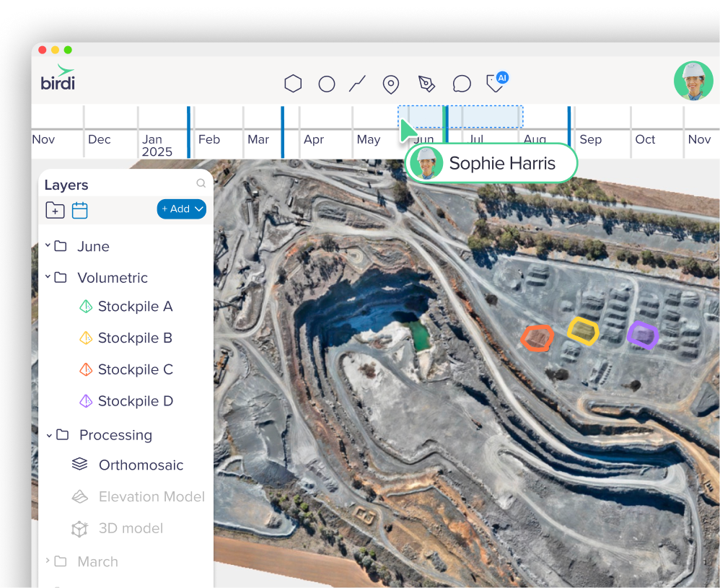Click the 3D model cube icon
This screenshot has width=720, height=588.
click(x=80, y=529)
